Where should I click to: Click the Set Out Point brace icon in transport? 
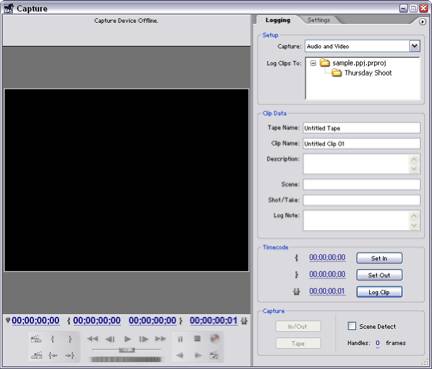[x=70, y=339]
